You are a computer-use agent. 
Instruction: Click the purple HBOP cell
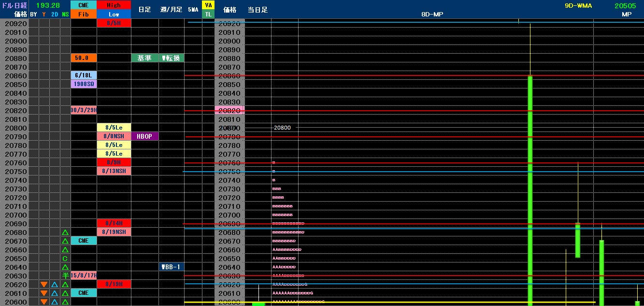click(144, 136)
